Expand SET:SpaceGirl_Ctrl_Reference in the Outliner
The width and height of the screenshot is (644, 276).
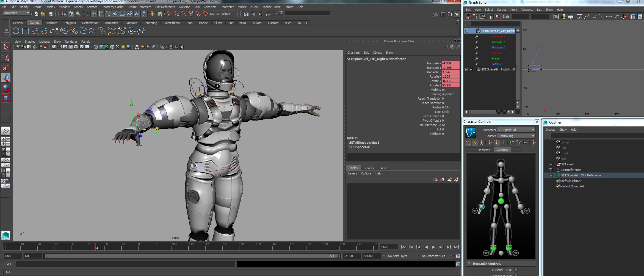point(551,175)
